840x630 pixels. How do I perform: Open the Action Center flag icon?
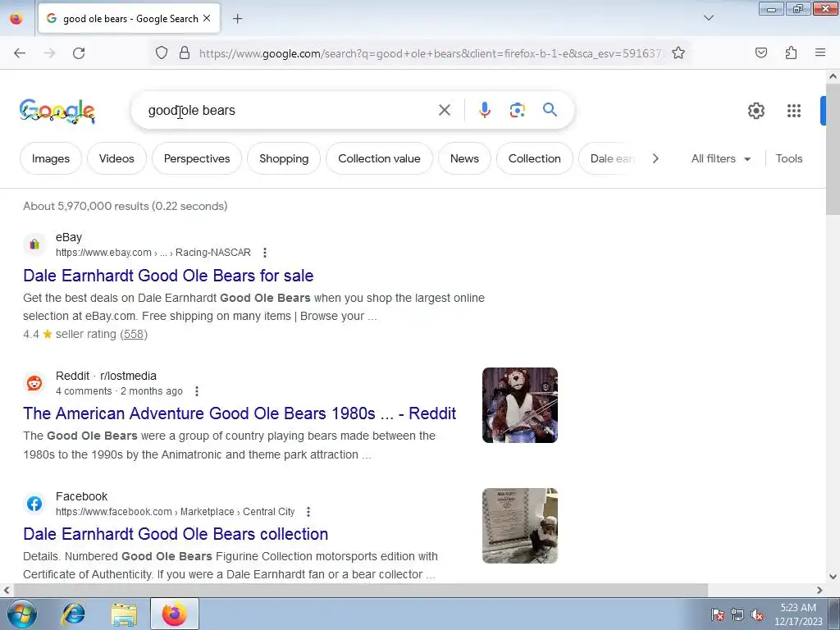[717, 614]
